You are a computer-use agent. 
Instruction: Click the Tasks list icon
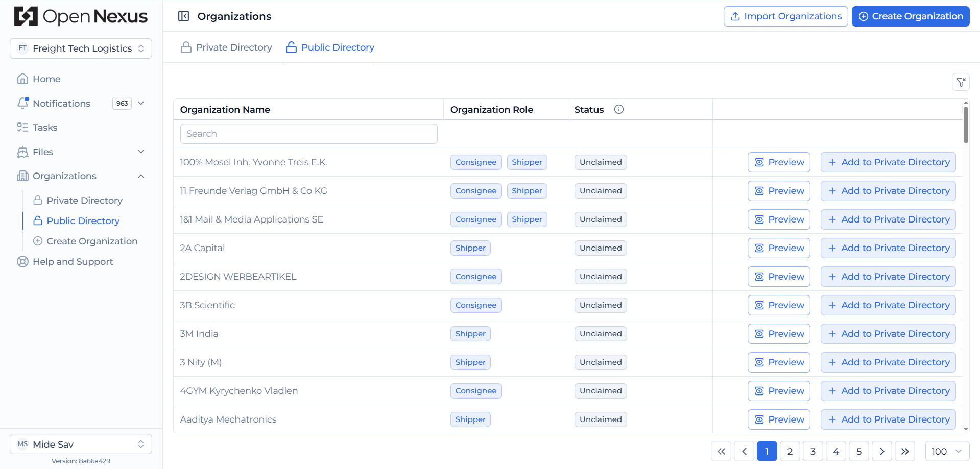(22, 127)
